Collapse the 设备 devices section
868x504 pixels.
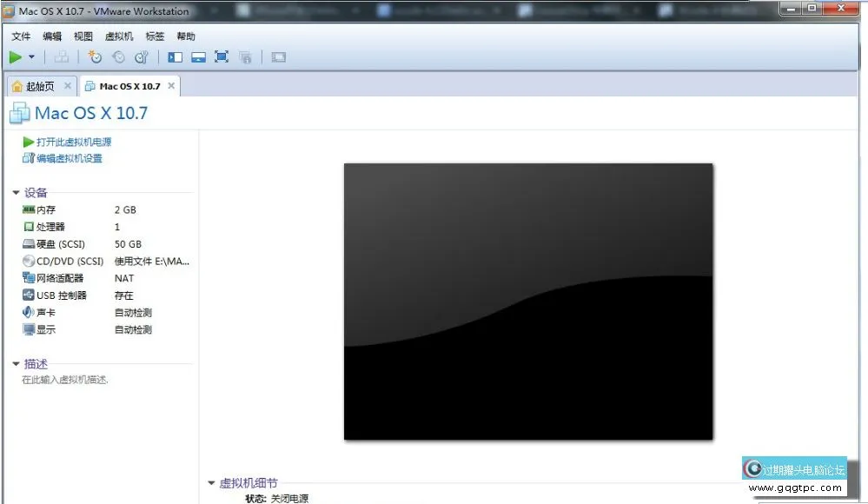click(x=15, y=192)
